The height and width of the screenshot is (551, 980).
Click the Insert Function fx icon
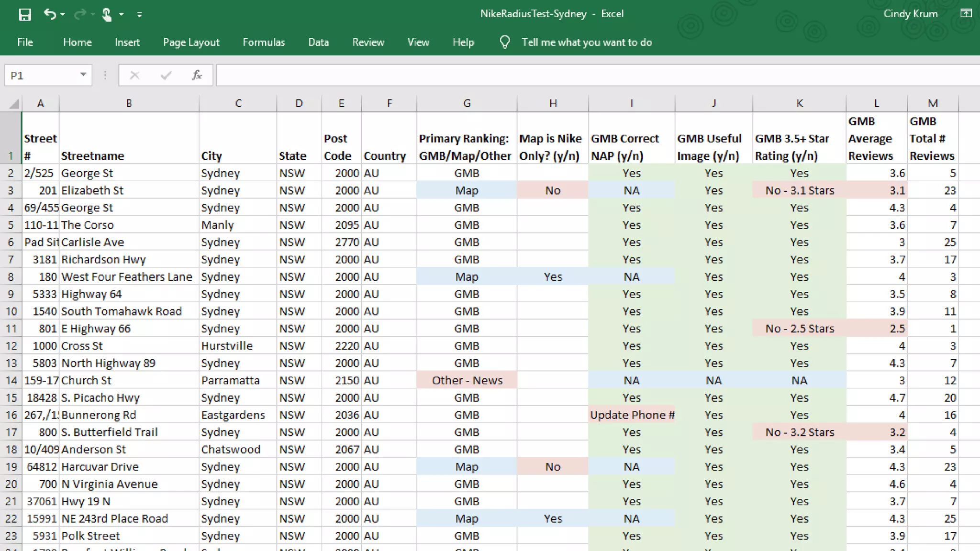[x=197, y=75]
